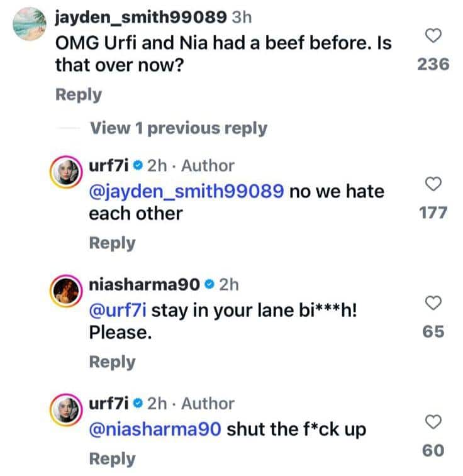
Task: Open niasharma90's profile picture
Action: pyautogui.click(x=68, y=291)
